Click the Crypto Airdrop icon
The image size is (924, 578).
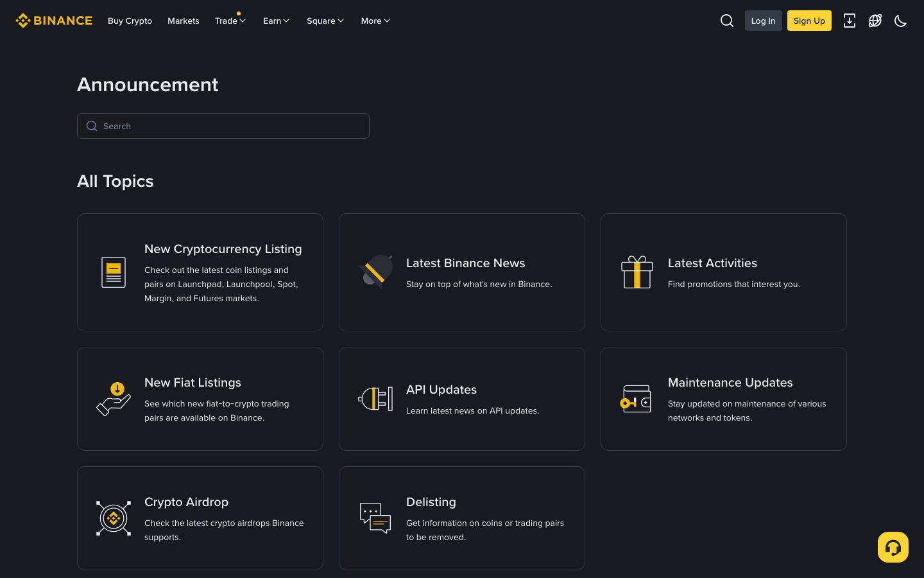click(x=114, y=518)
